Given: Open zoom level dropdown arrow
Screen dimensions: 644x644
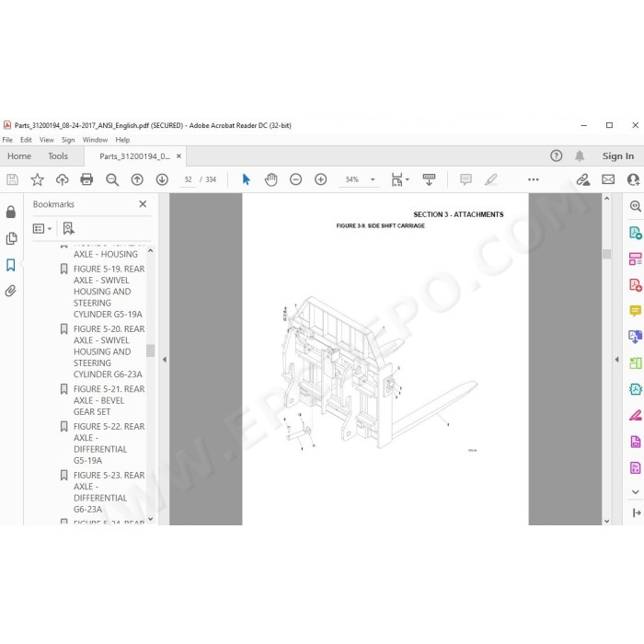Looking at the screenshot, I should [x=373, y=179].
